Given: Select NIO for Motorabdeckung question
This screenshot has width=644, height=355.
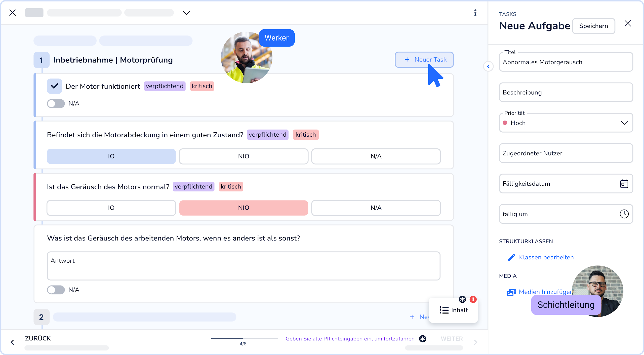Looking at the screenshot, I should 243,156.
